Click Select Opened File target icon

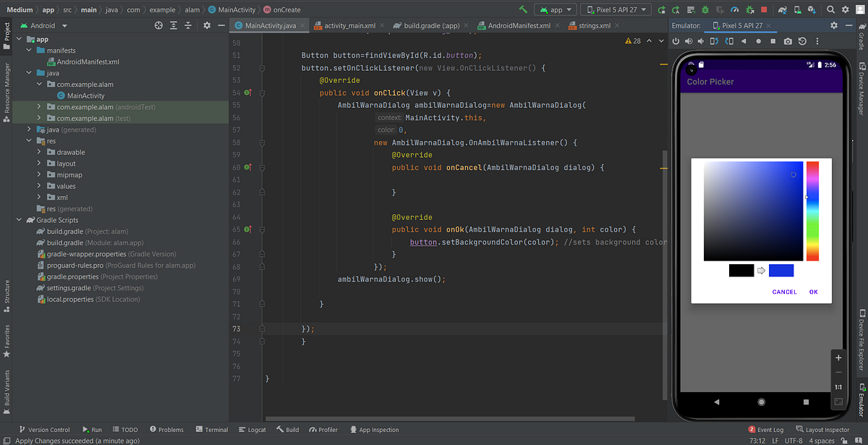pos(159,25)
